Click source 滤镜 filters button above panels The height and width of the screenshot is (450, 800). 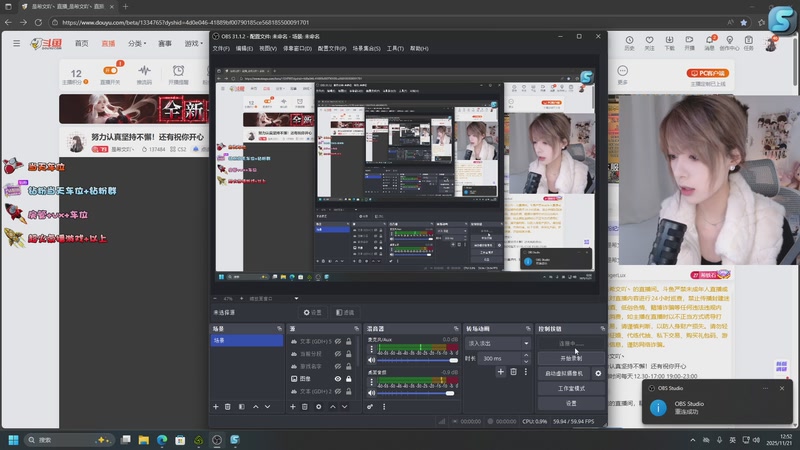click(x=345, y=312)
